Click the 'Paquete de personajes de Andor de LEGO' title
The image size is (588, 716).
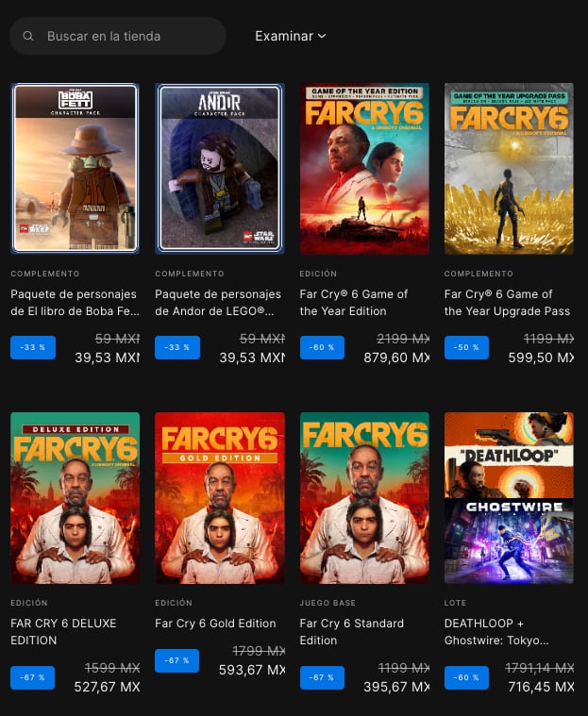(x=218, y=303)
